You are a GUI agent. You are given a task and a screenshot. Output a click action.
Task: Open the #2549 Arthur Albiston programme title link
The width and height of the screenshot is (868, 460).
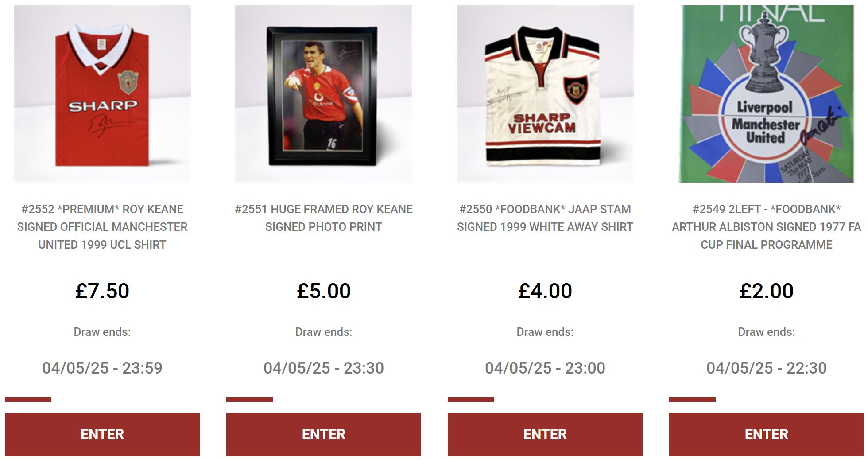click(x=767, y=227)
